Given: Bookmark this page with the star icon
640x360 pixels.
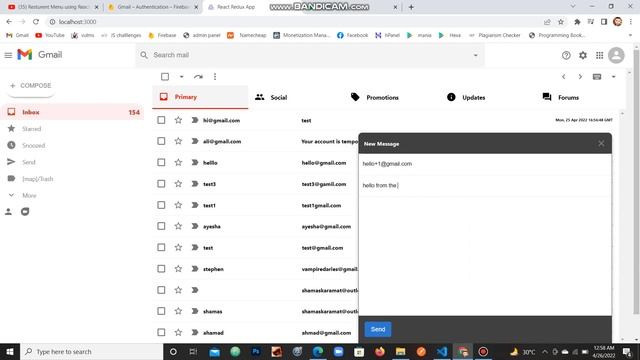Looking at the screenshot, I should click(561, 22).
